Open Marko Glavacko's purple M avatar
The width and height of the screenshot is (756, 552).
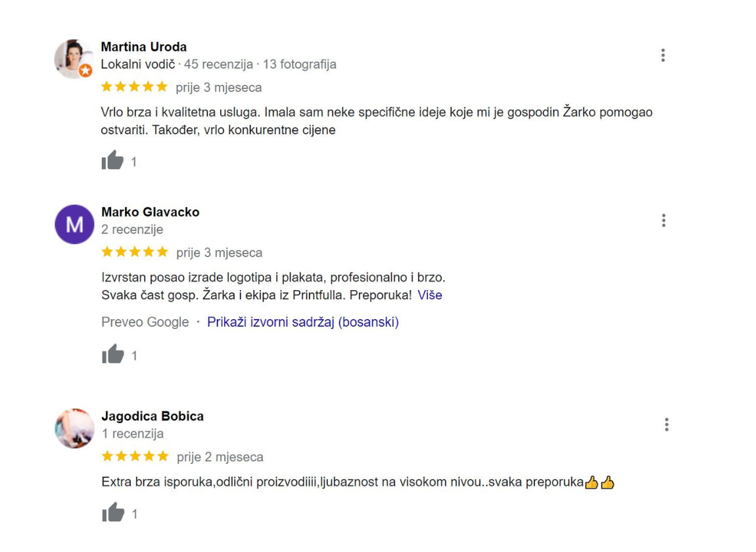click(x=74, y=224)
